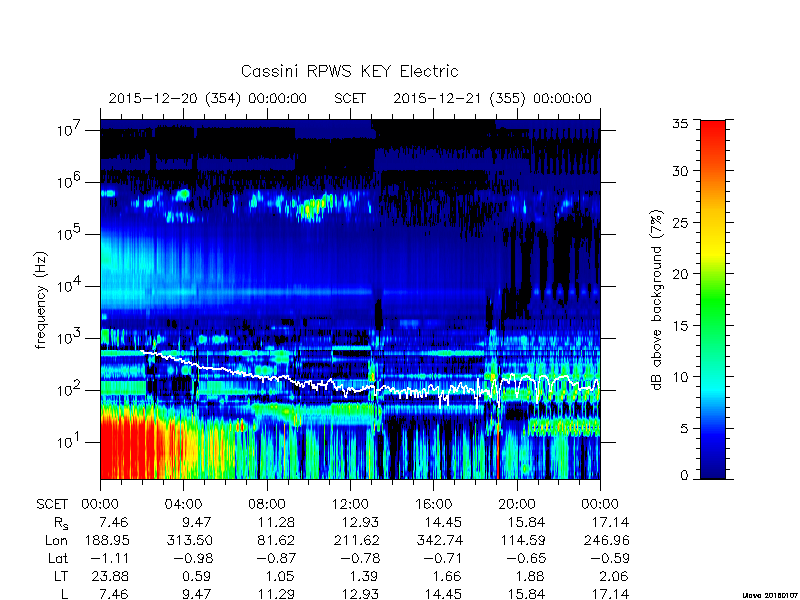Screen dimensions: 800x600
Task: Click the color bar value 10
Action: [680, 377]
